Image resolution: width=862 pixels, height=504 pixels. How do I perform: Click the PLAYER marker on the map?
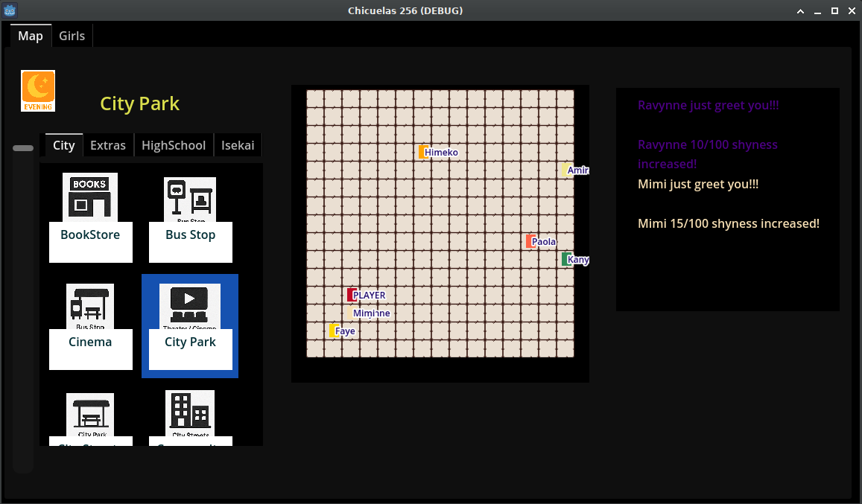[x=352, y=295]
